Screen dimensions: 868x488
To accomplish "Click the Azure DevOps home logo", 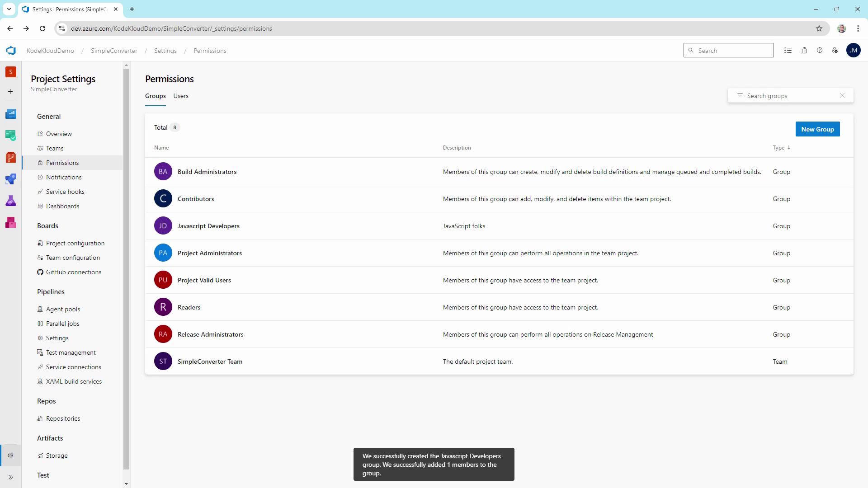I will [11, 51].
